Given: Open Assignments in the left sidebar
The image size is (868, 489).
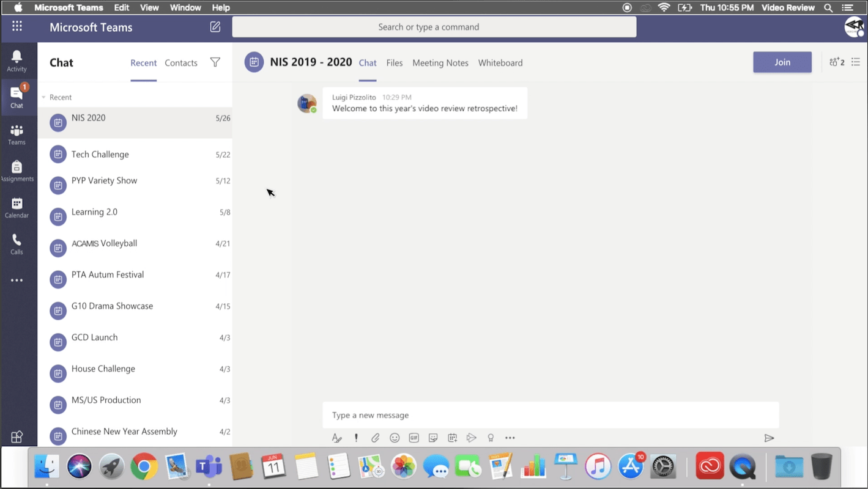Looking at the screenshot, I should coord(17,171).
